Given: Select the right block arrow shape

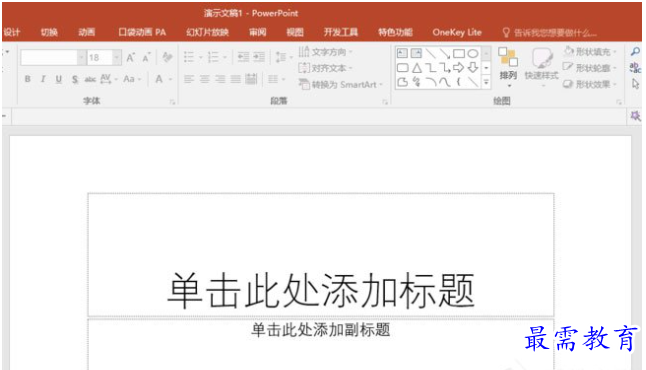Looking at the screenshot, I should tap(459, 68).
